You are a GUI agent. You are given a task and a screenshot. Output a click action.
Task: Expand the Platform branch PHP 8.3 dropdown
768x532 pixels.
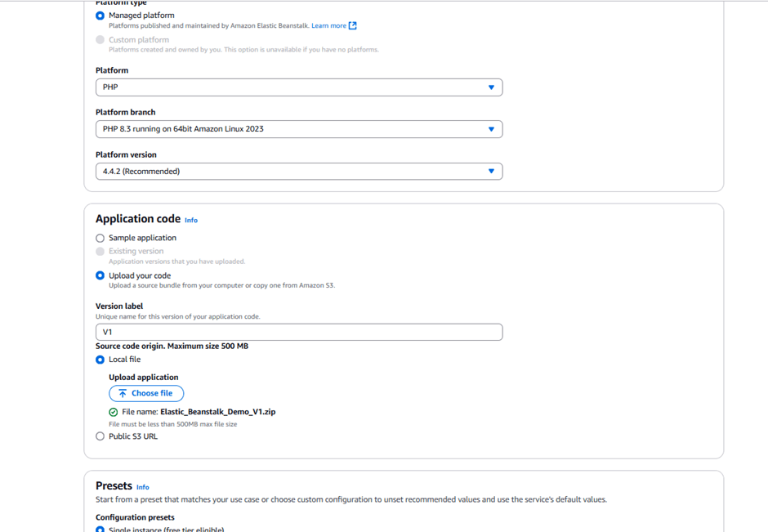tap(298, 129)
